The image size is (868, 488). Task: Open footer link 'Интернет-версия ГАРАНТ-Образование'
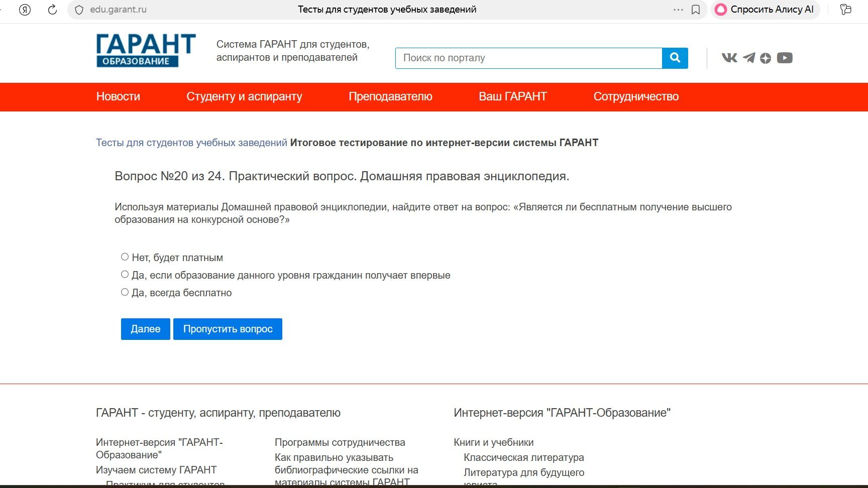(159, 448)
